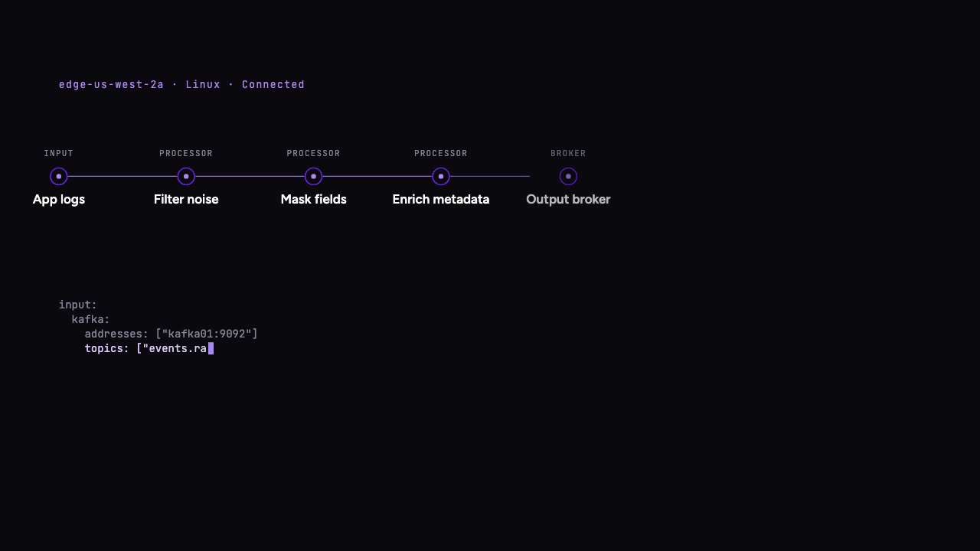
Task: Select the Mask fields processor node circle
Action: pos(313,177)
